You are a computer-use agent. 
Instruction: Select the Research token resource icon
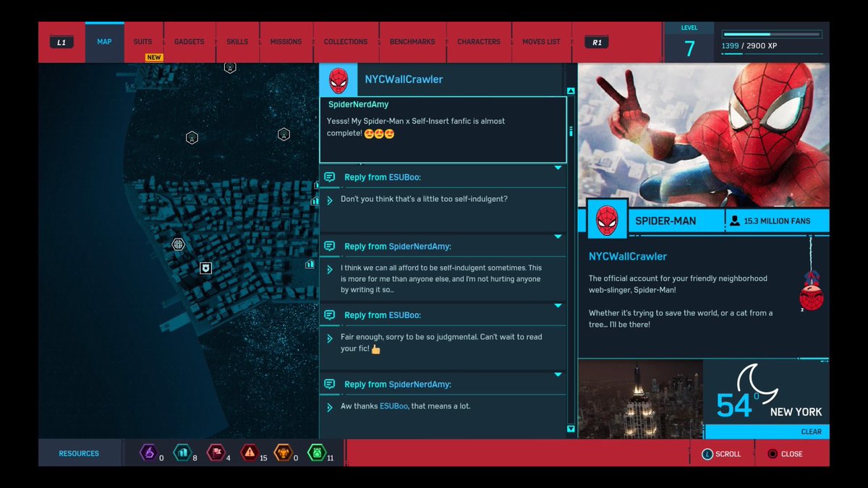click(148, 453)
